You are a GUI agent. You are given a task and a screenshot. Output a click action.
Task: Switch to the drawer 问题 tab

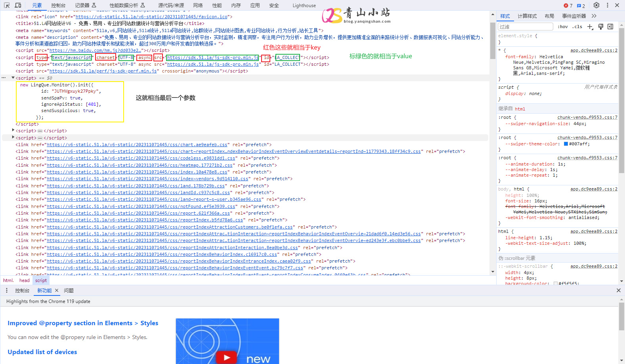pos(69,291)
